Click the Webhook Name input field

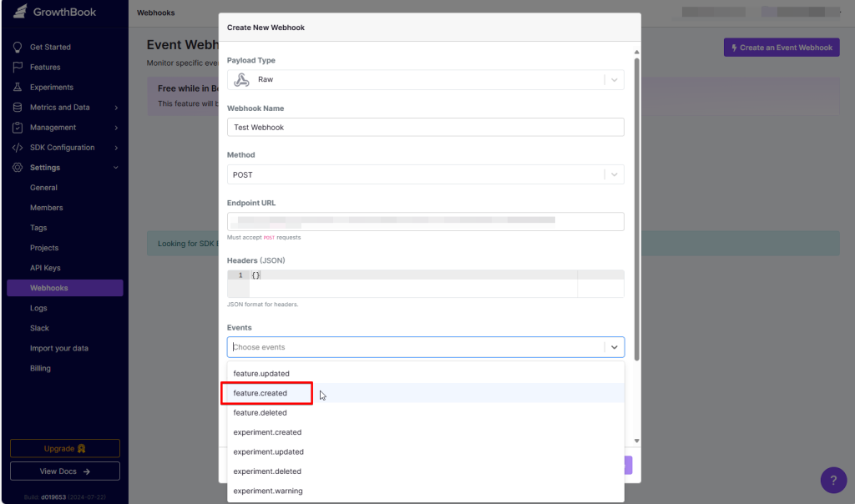425,127
